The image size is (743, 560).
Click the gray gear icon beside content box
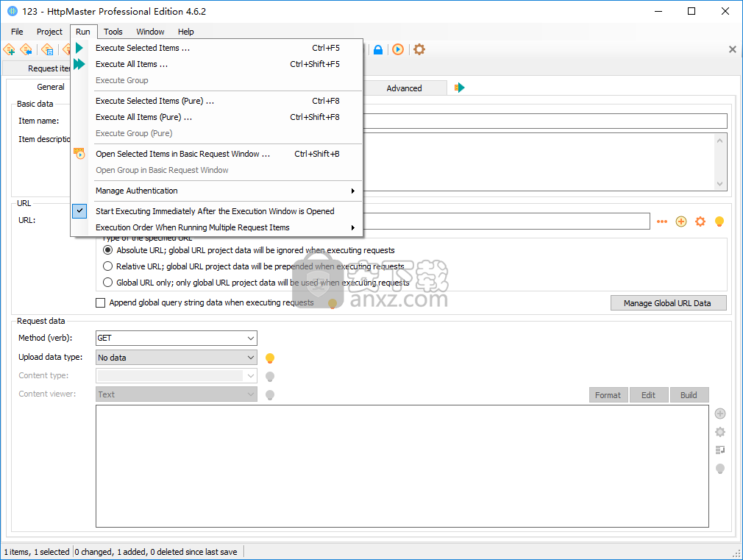(x=720, y=432)
